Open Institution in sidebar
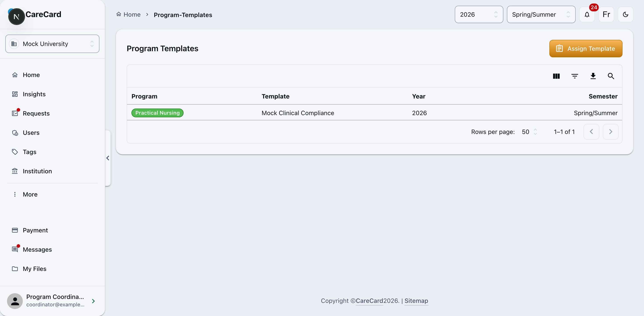Image resolution: width=644 pixels, height=316 pixels. (x=52, y=171)
